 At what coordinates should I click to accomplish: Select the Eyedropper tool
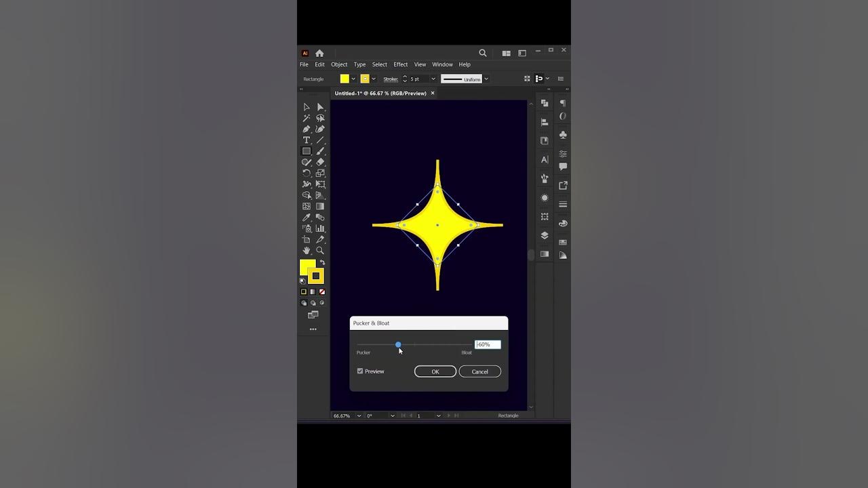point(307,218)
